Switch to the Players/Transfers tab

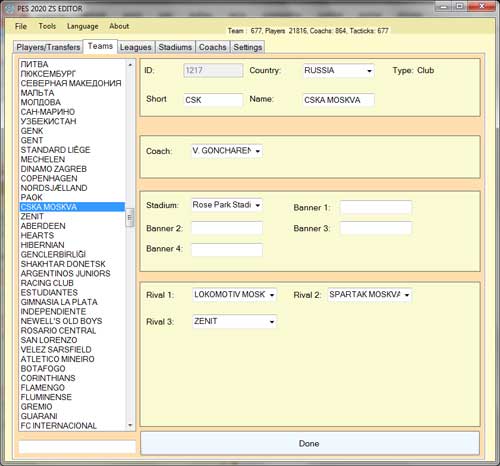[48, 47]
